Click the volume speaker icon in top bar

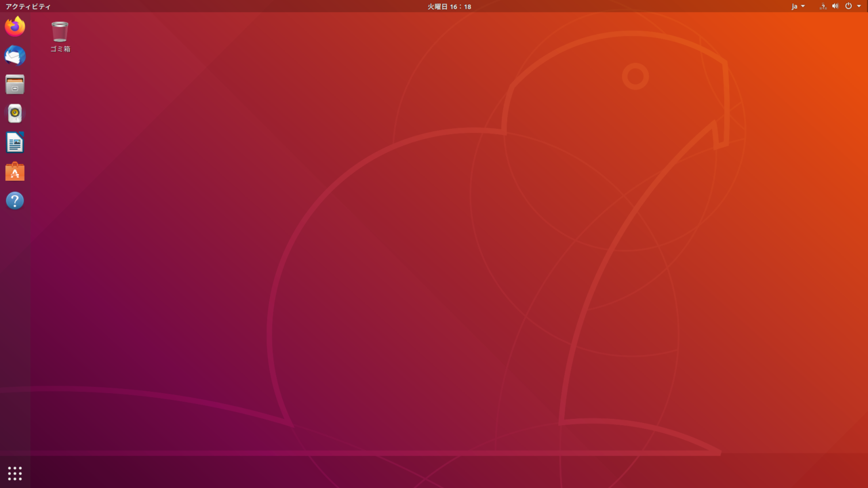coord(835,6)
